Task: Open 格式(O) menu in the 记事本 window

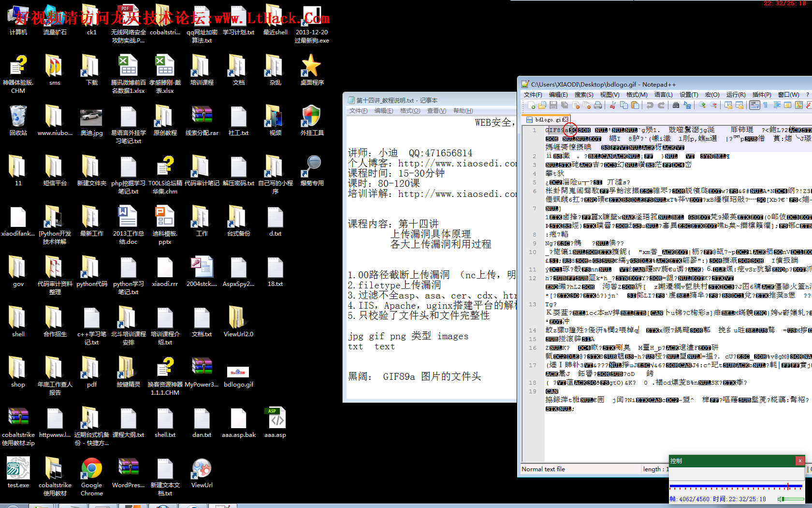Action: (410, 111)
